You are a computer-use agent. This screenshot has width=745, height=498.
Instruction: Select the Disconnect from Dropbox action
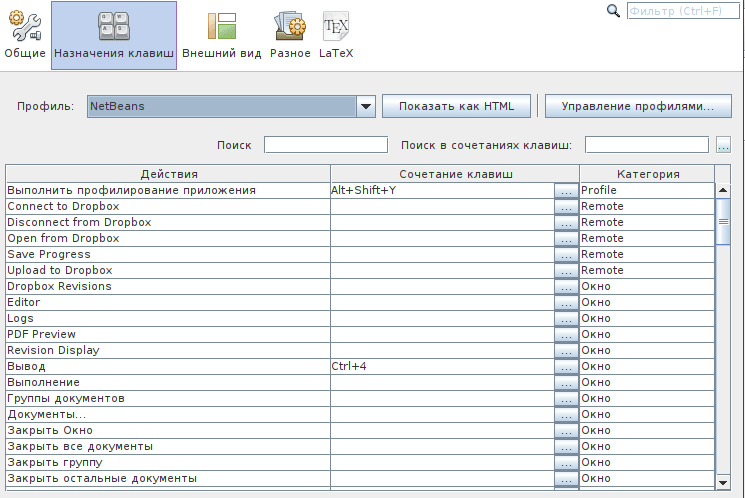[168, 222]
